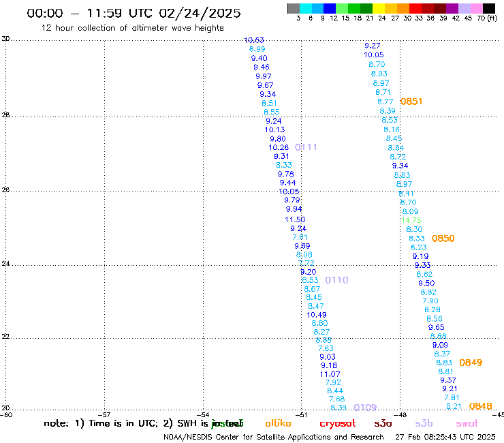Screen dimensions: 504x443
Task: Click the pink 70 ft legend swatch
Action: pos(477,8)
